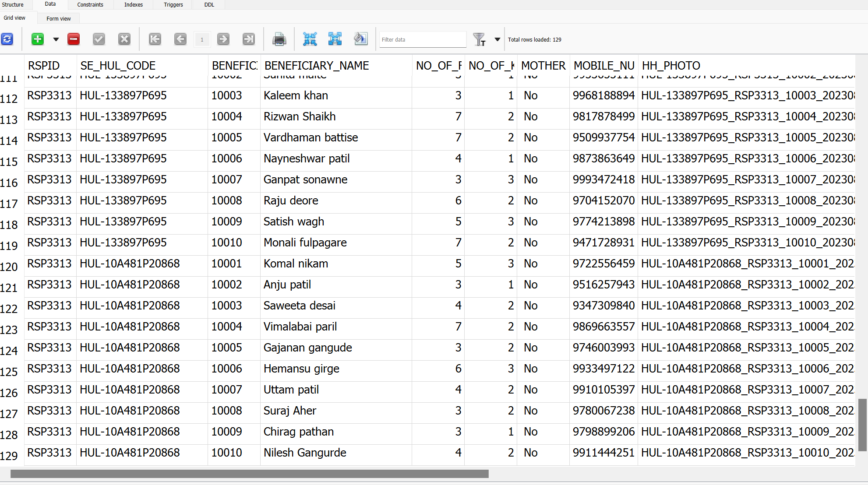The height and width of the screenshot is (485, 868).
Task: Roll back changes with the X icon
Action: click(124, 39)
